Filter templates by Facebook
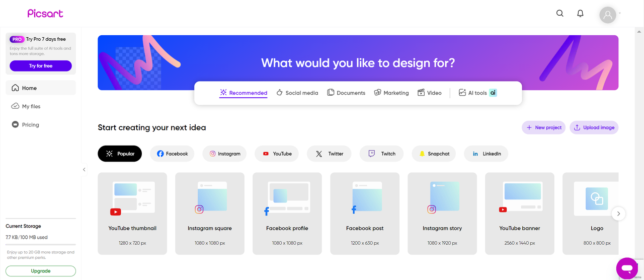This screenshot has height=280, width=644. point(172,154)
